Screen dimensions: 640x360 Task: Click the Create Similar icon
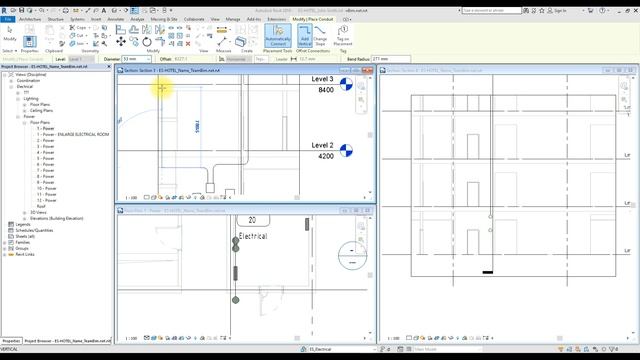[x=240, y=41]
